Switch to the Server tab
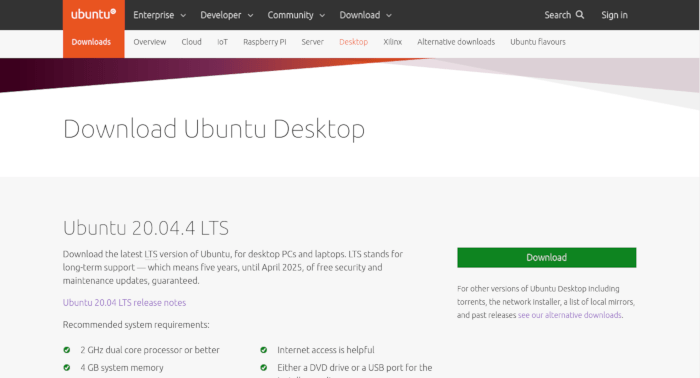This screenshot has height=378, width=700. pos(312,42)
